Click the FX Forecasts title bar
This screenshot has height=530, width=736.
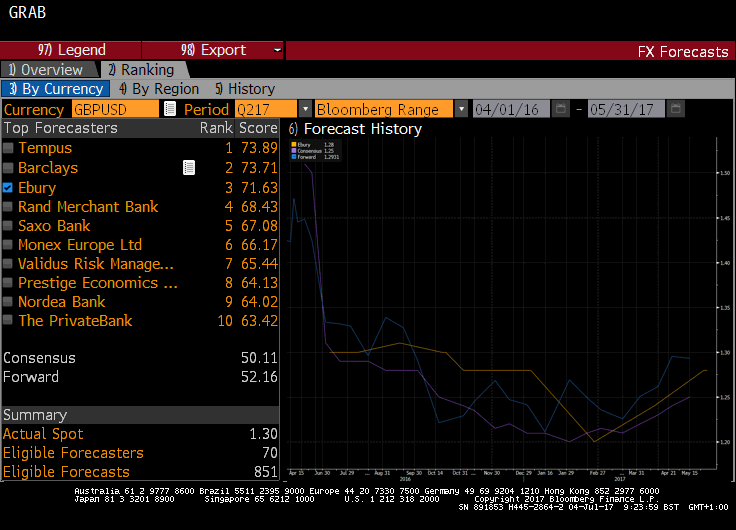coord(510,51)
